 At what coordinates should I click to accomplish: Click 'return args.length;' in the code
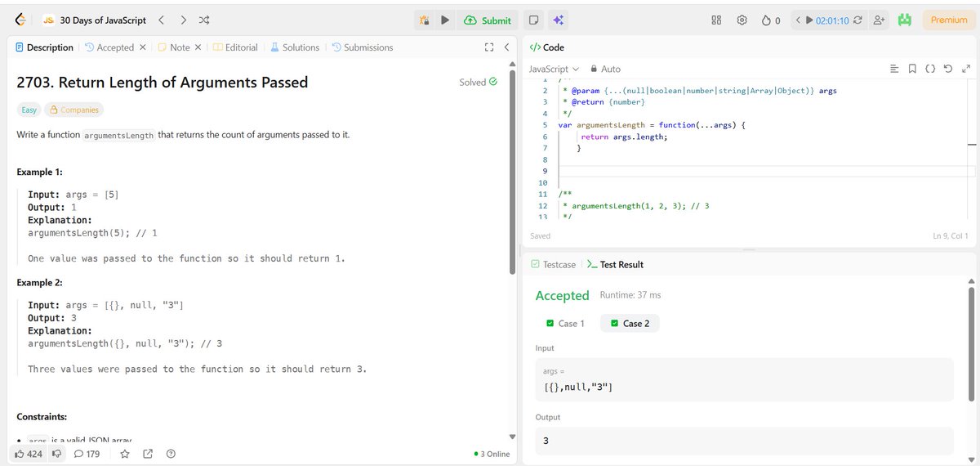tap(624, 137)
